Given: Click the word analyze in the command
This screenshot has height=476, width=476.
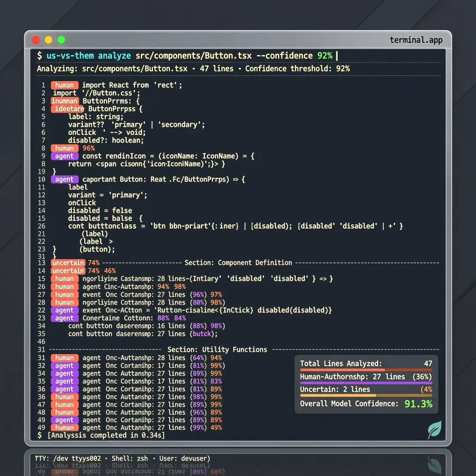Looking at the screenshot, I should click(x=115, y=56).
